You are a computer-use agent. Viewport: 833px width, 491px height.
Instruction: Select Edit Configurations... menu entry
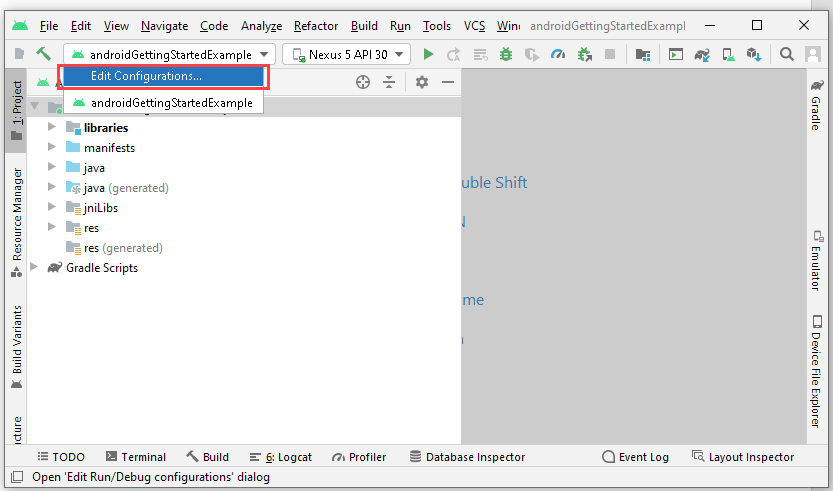coord(146,76)
